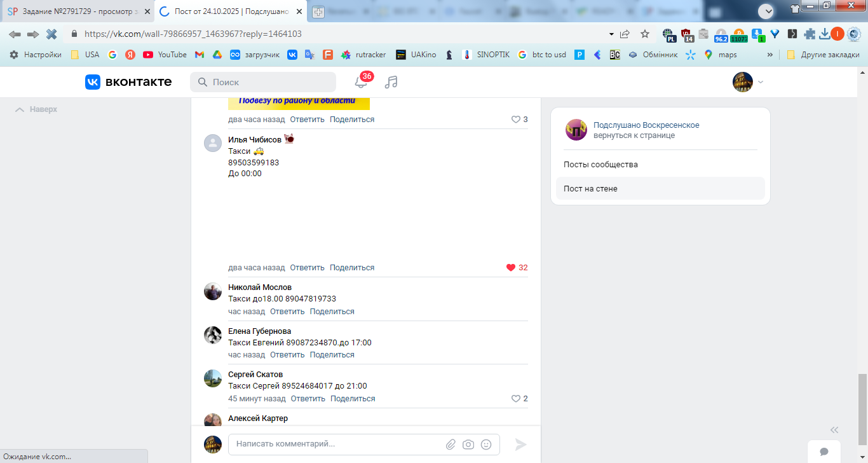Image resolution: width=868 pixels, height=463 pixels.
Task: Open the YouTube bookmark
Action: (x=165, y=55)
